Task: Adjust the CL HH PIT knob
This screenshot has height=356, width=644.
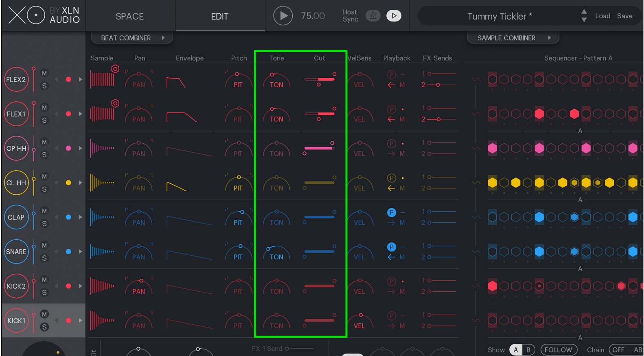Action: [x=238, y=183]
